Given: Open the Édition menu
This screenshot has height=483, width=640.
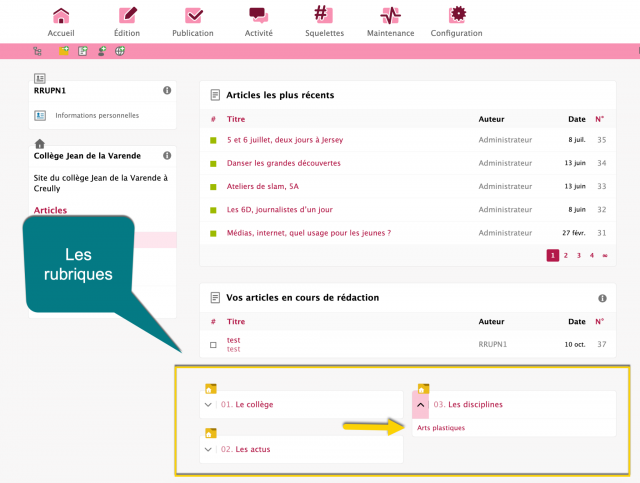Looking at the screenshot, I should (127, 22).
